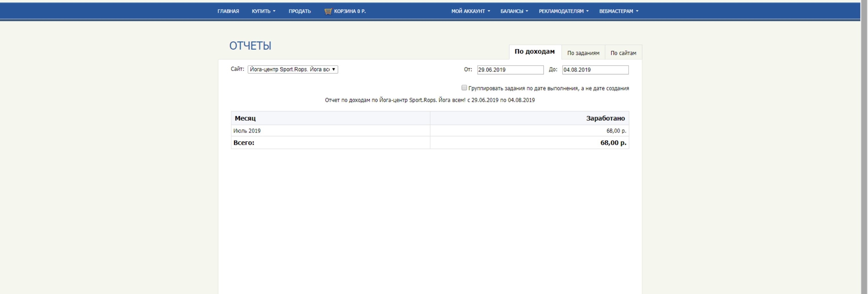Click the Заработано column header
868x294 pixels.
[529, 118]
